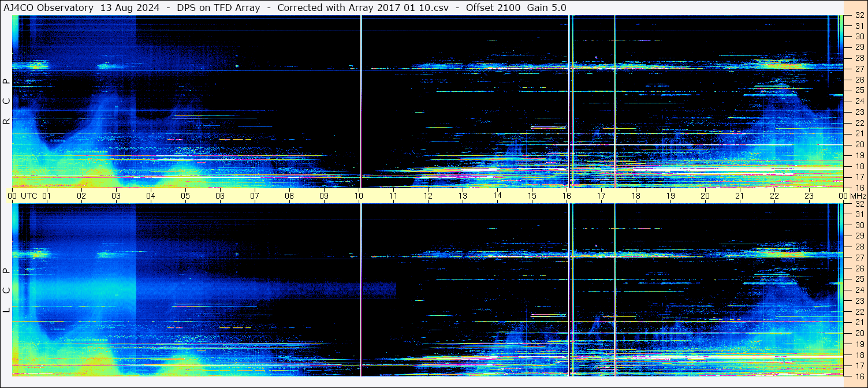Click the 'UTC' label on time axis

(x=29, y=196)
